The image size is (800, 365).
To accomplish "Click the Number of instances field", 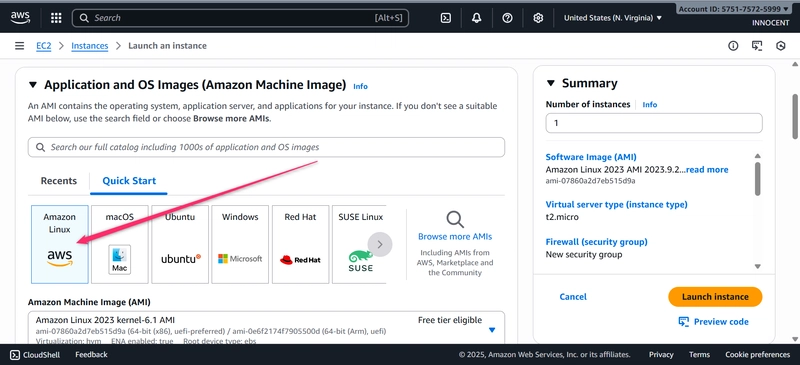I will (x=654, y=123).
